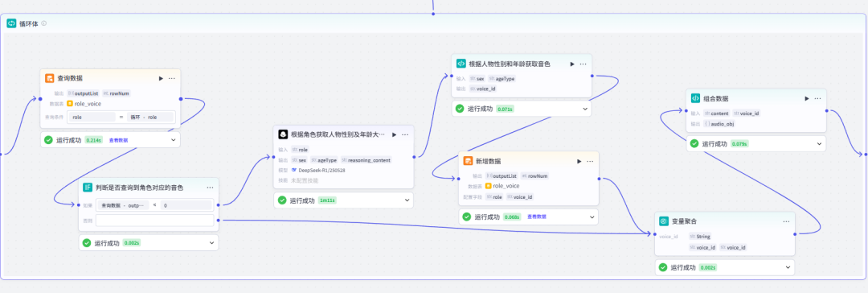
Task: Select the 查询数据 node title
Action: coord(70,78)
